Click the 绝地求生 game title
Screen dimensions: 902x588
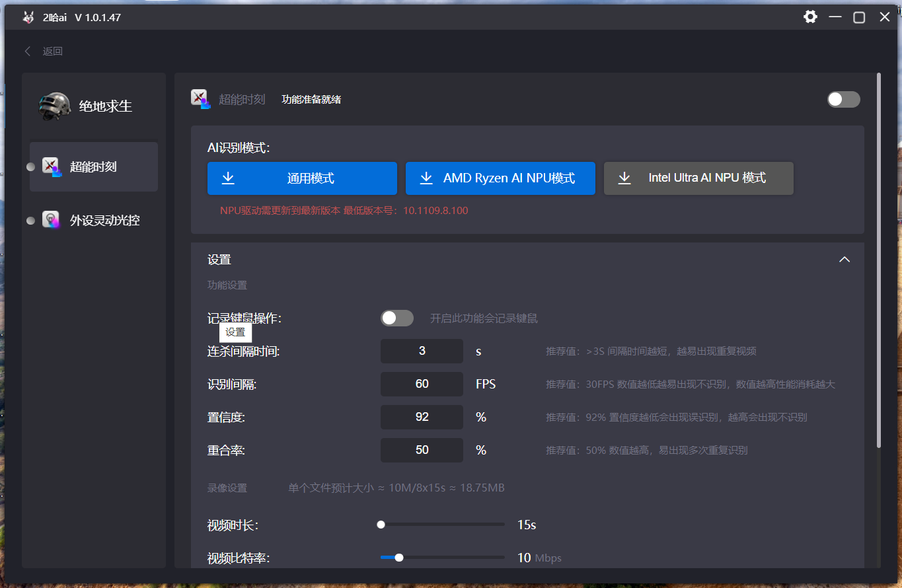106,106
